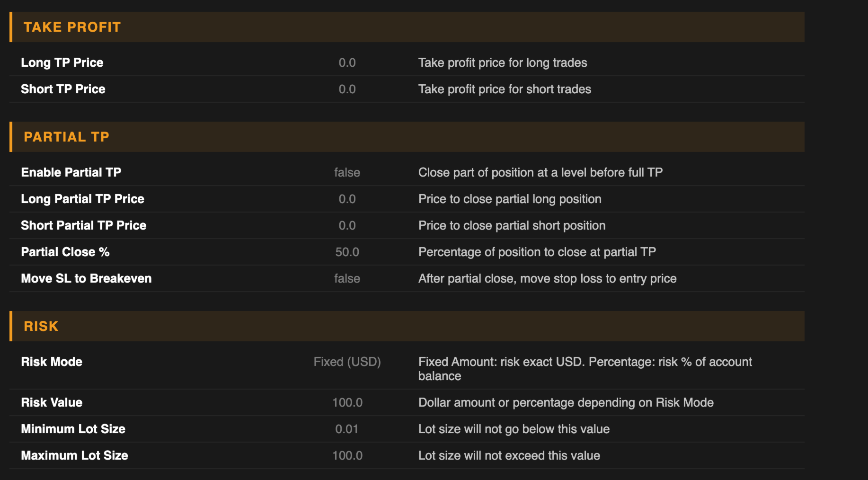Toggle the Enable Partial TP false value
The width and height of the screenshot is (868, 480).
tap(347, 172)
